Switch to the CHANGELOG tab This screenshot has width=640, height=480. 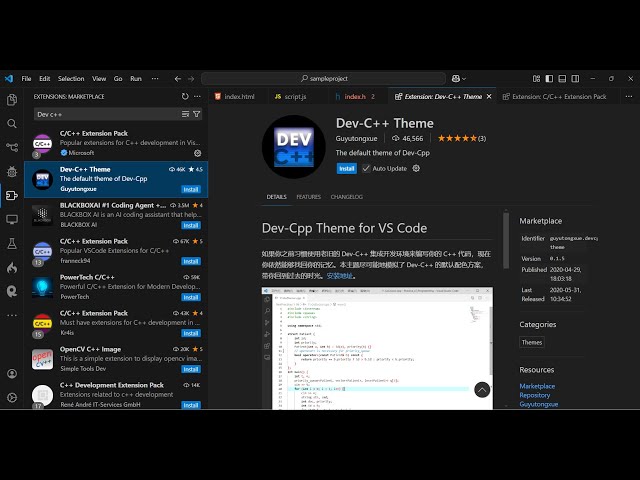[x=347, y=197]
